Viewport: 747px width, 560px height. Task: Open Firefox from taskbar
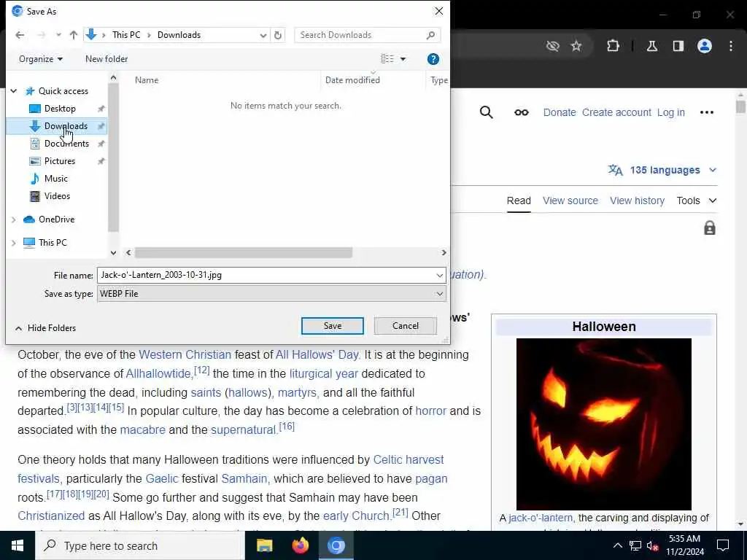pyautogui.click(x=300, y=545)
